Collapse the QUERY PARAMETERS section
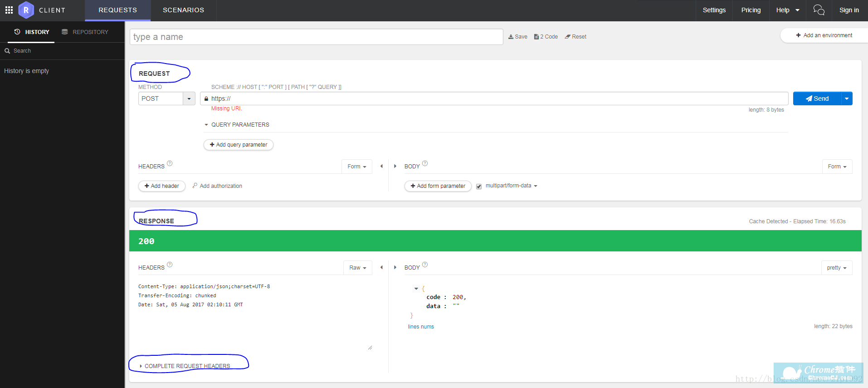The image size is (868, 388). [237, 125]
